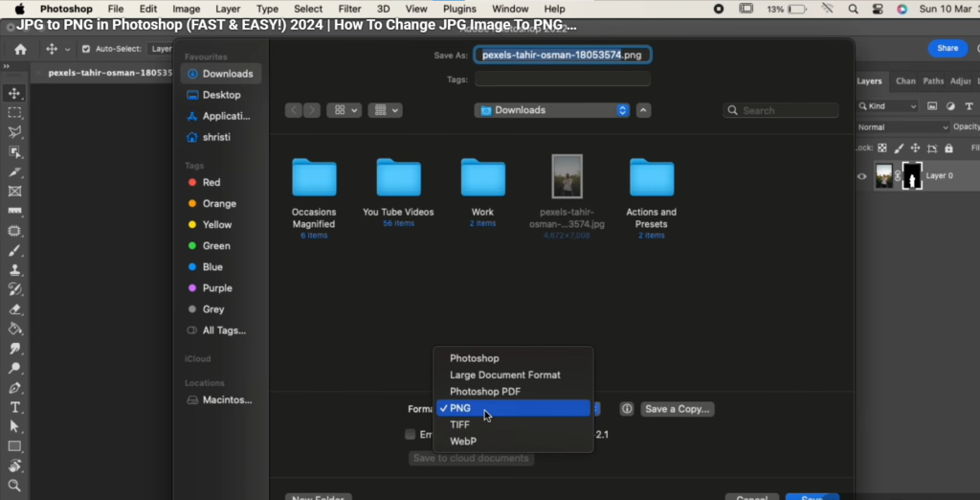Click the Save As filename field
The height and width of the screenshot is (500, 980).
tap(563, 55)
